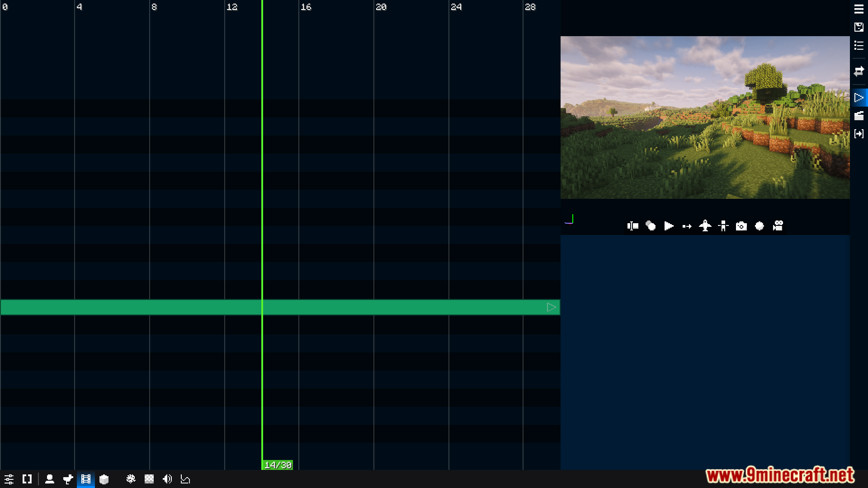Click the save floppy disk icon
Image resolution: width=868 pixels, height=488 pixels.
859,27
